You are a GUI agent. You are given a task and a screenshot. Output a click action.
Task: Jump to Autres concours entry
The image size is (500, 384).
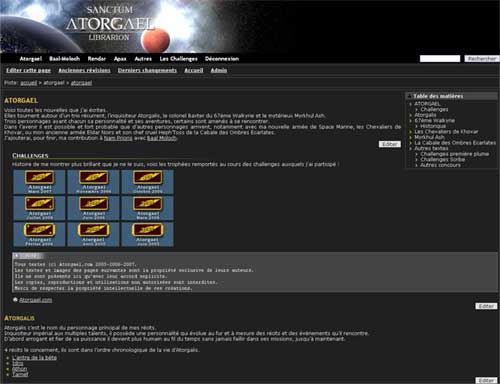(x=440, y=165)
